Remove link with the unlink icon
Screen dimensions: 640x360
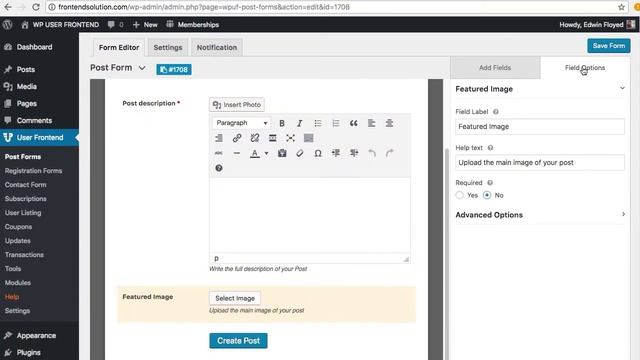click(255, 138)
